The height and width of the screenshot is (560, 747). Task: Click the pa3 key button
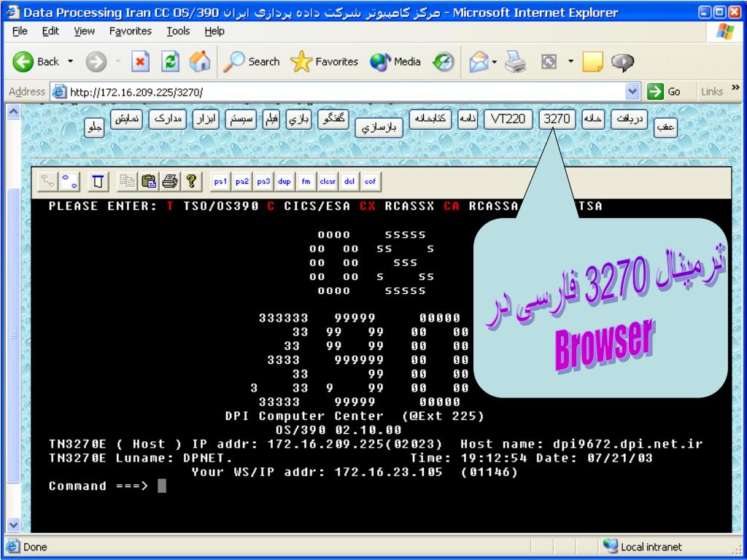tap(263, 182)
